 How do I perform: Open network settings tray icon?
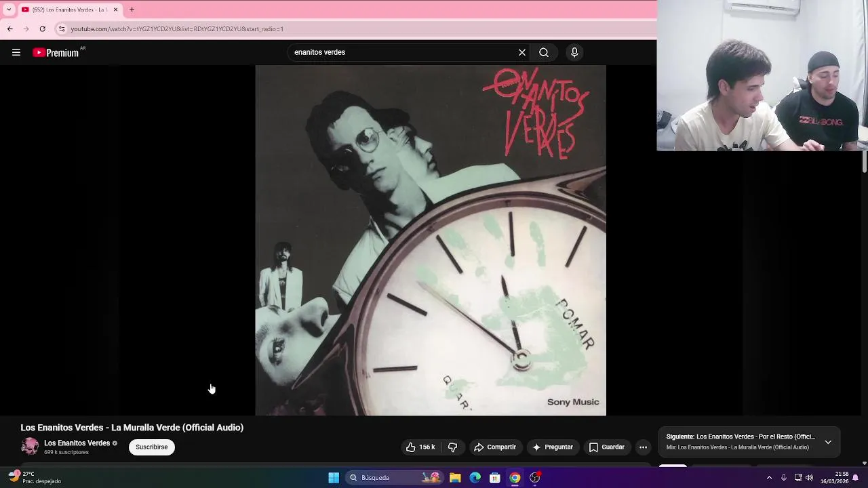point(798,478)
